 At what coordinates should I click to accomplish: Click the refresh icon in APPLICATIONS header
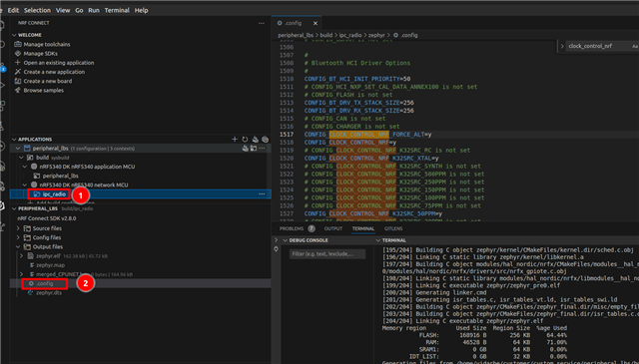click(245, 140)
